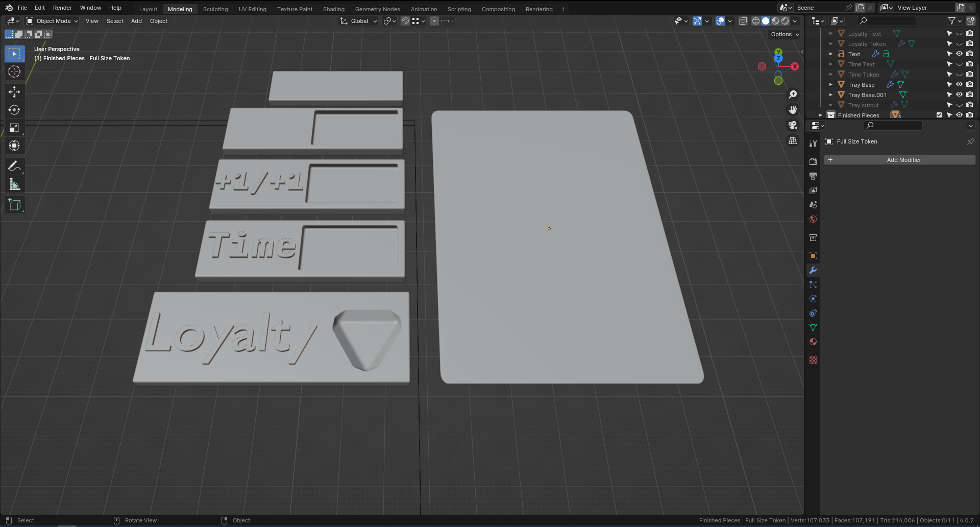Hide the Tray Base object with its eye toggle
The image size is (980, 527).
pyautogui.click(x=960, y=84)
